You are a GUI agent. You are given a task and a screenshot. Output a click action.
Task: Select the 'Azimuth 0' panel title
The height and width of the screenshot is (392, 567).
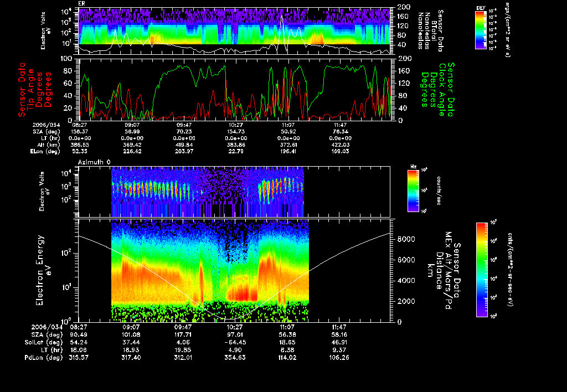94,162
